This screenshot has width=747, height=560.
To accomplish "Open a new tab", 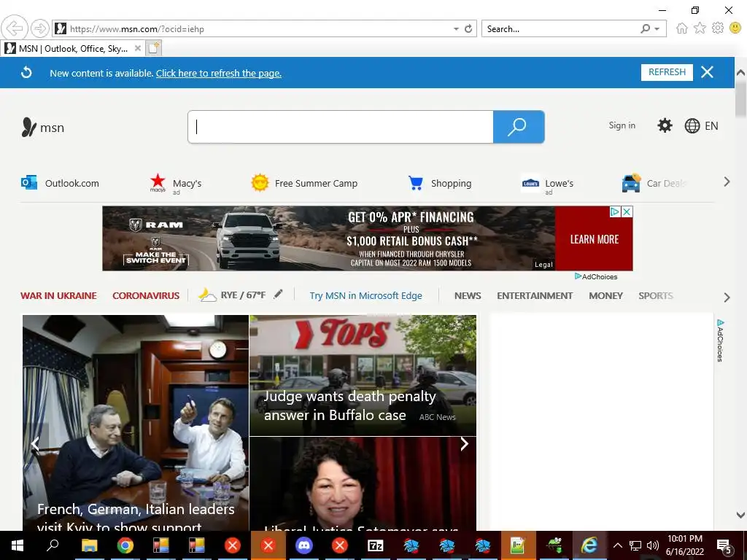I will coord(153,48).
